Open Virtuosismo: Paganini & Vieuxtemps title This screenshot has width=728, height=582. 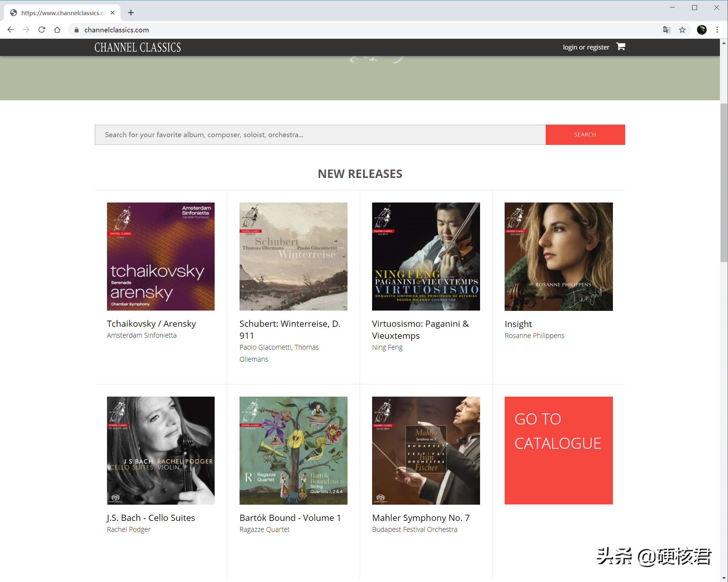point(420,330)
